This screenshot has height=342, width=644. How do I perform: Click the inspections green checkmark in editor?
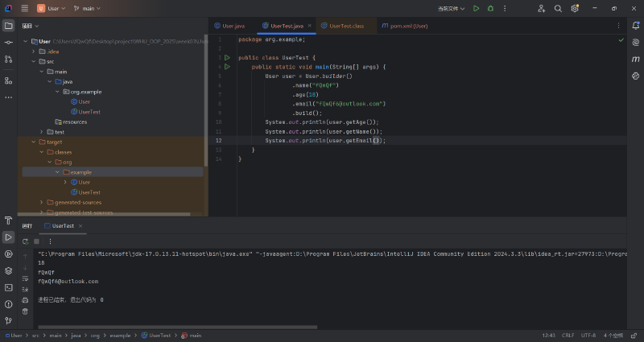[x=621, y=39]
